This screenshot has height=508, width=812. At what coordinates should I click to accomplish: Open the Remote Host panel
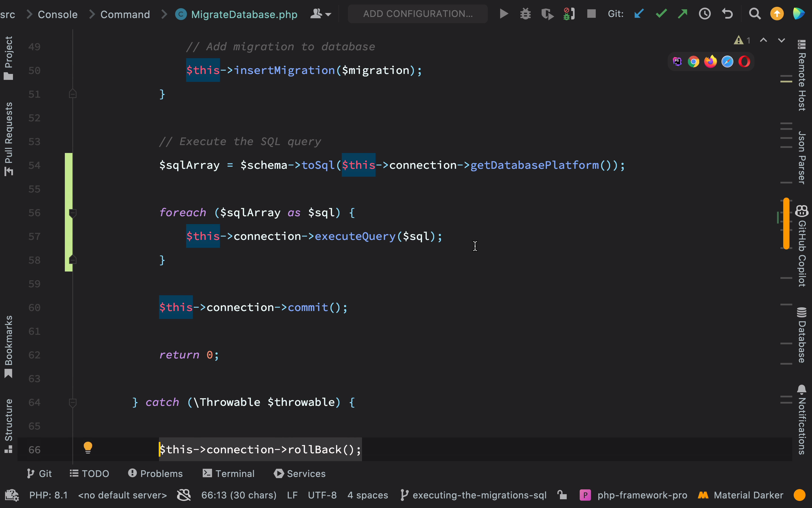click(x=802, y=75)
